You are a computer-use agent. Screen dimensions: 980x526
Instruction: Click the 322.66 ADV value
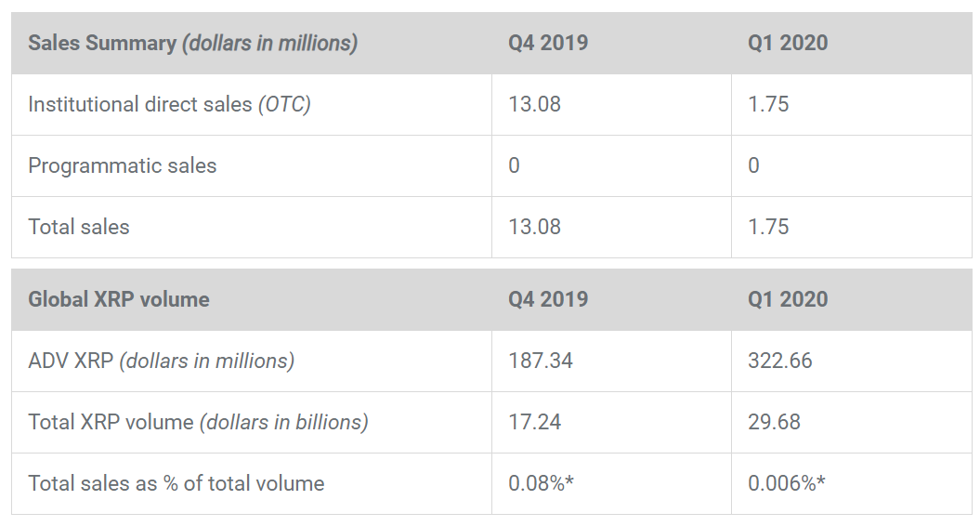[x=780, y=361]
